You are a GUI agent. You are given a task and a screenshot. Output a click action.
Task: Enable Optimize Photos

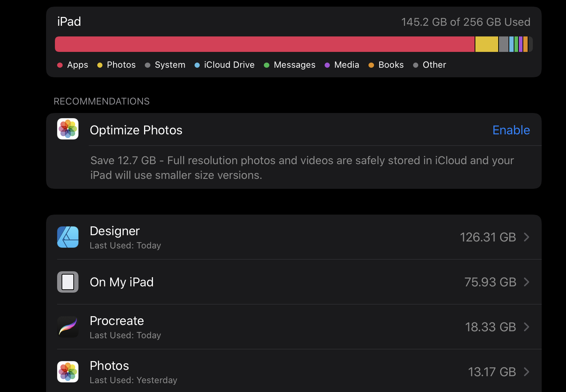point(511,130)
